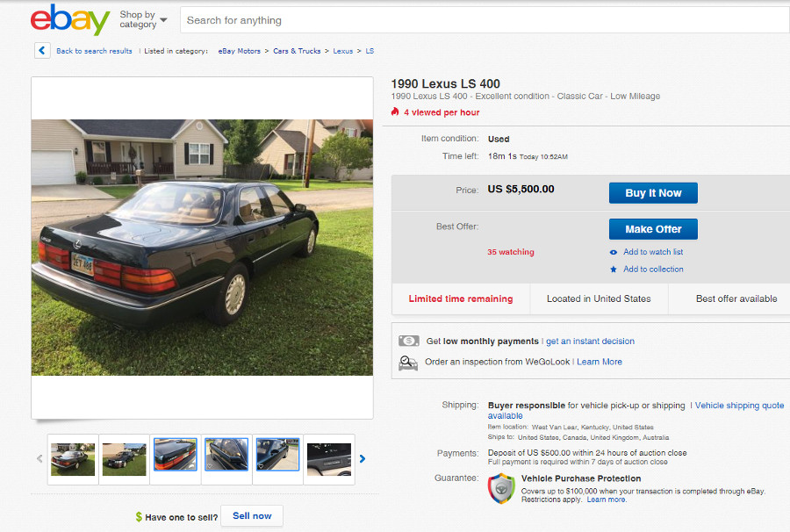Open the Cars & Trucks breadcrumb category
The width and height of the screenshot is (790, 532).
coord(297,51)
